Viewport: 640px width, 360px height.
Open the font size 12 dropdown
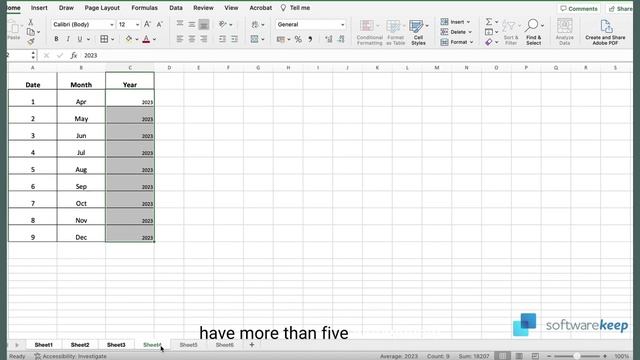[x=138, y=25]
